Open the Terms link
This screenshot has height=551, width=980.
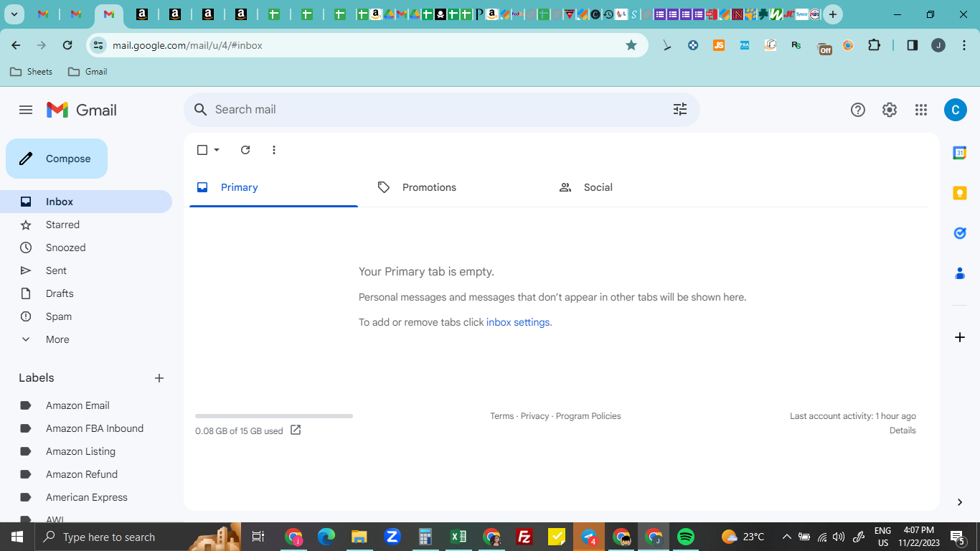pos(502,416)
